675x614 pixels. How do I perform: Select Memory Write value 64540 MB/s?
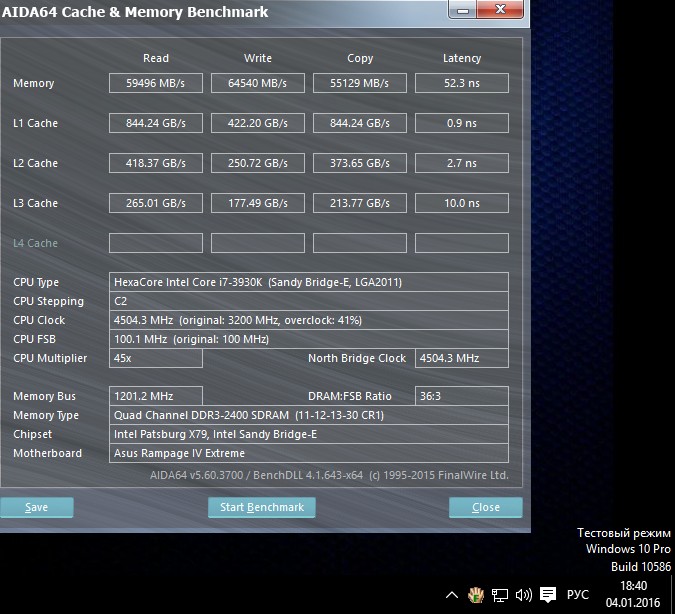point(258,83)
